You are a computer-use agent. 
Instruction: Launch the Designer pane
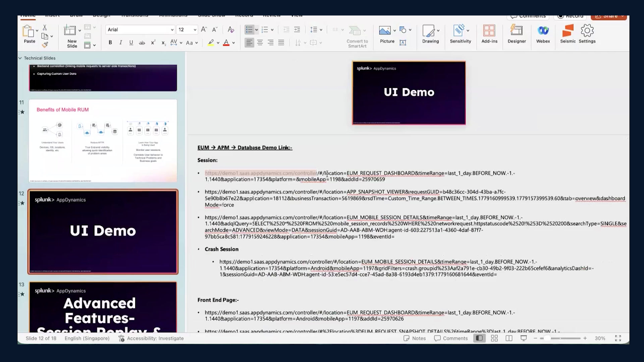517,34
